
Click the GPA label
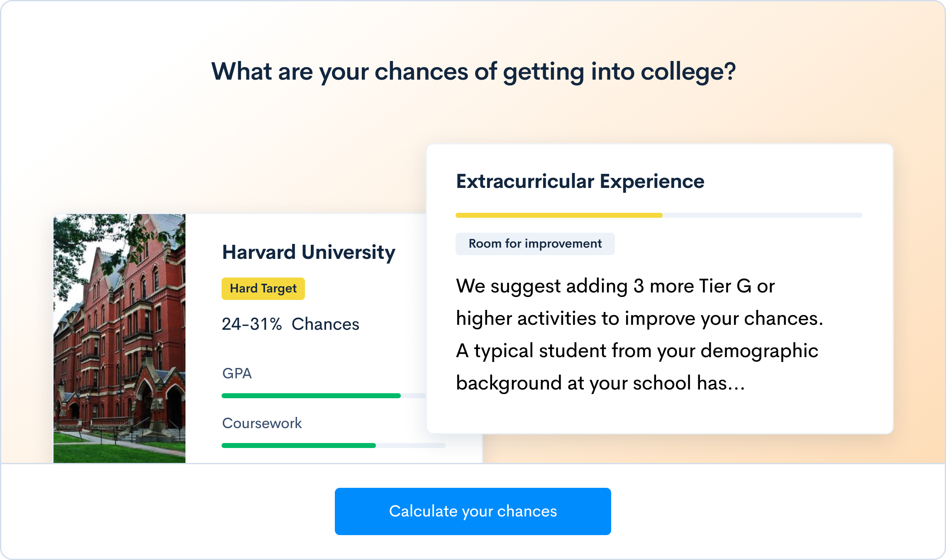(237, 373)
